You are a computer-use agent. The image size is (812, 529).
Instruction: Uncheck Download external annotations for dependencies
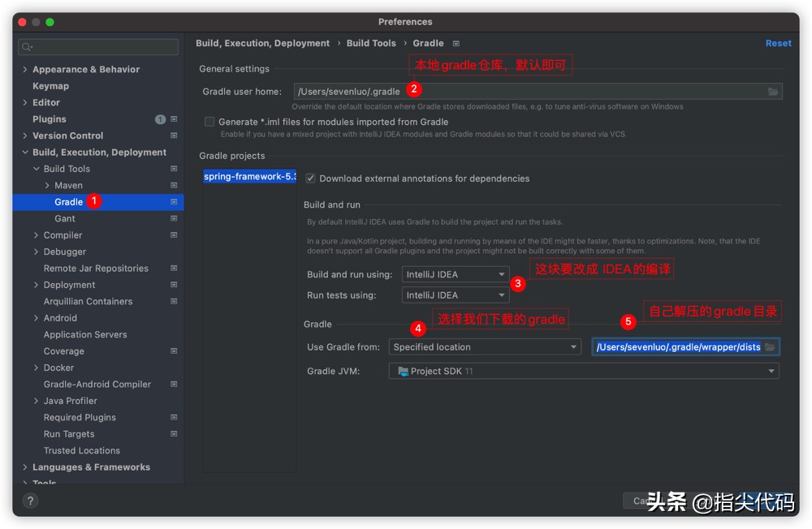tap(310, 178)
